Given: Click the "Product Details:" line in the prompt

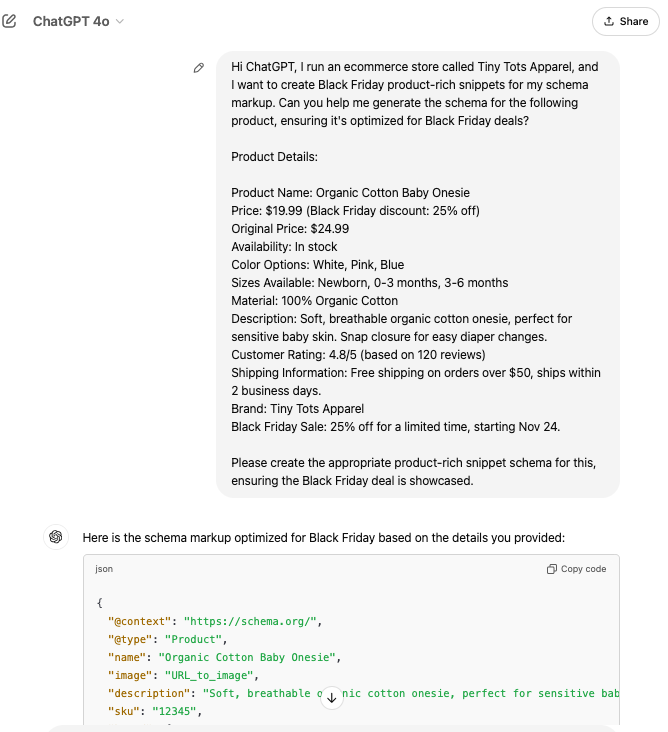Looking at the screenshot, I should [x=276, y=157].
